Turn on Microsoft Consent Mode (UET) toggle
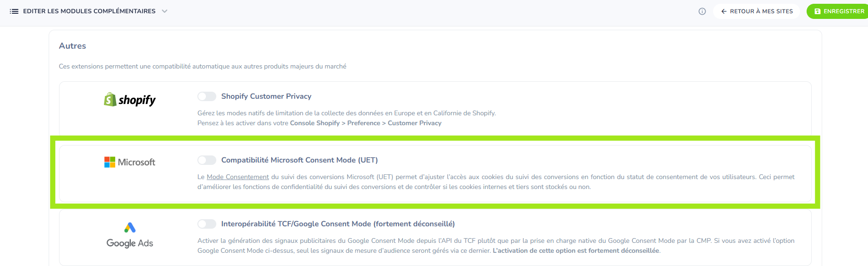Screen dimensions: 868x266 207,160
